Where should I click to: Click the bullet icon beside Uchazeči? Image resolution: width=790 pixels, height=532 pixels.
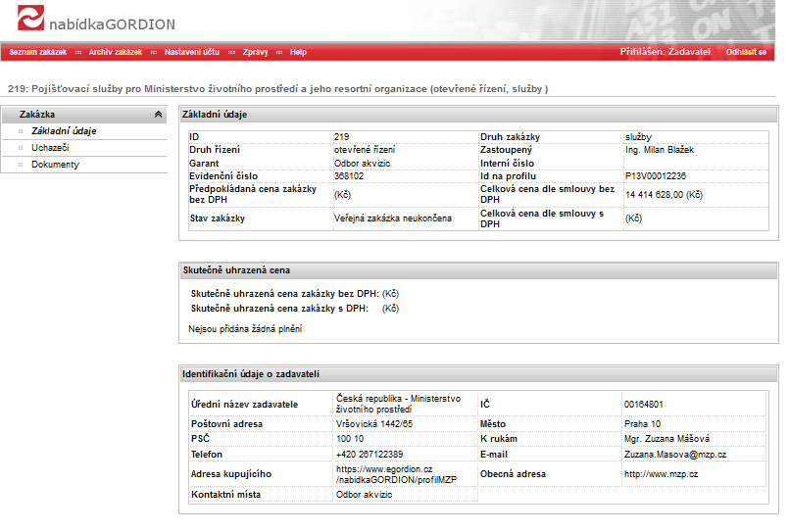point(21,148)
